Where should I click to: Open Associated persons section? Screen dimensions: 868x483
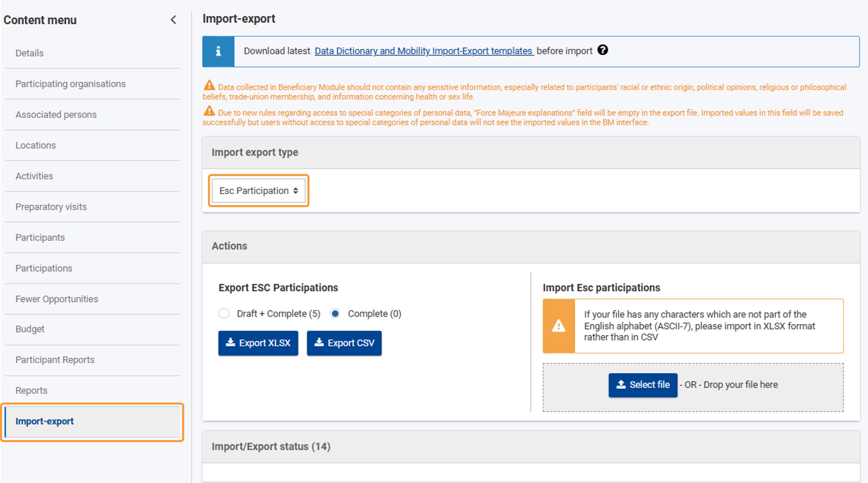pyautogui.click(x=92, y=114)
